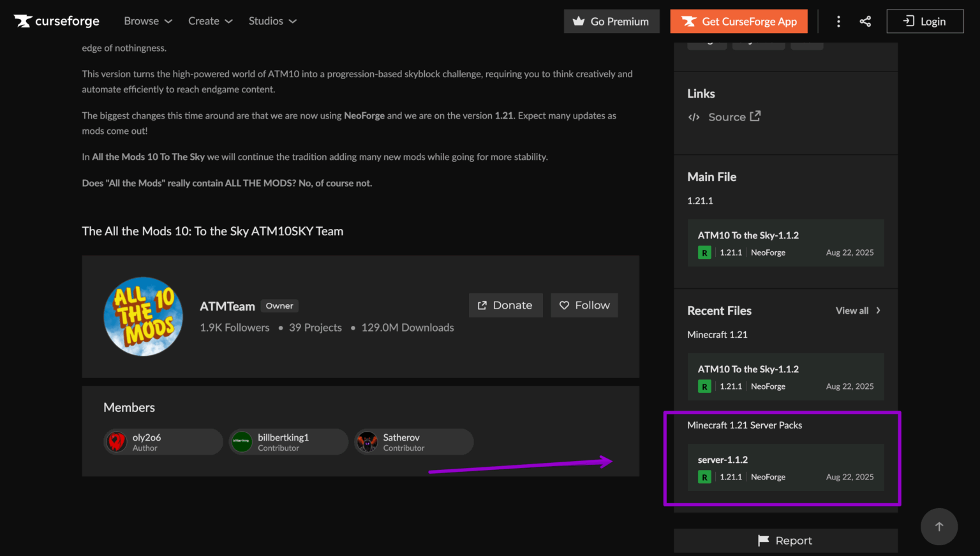Follow the ATMTeam owner

pos(584,305)
